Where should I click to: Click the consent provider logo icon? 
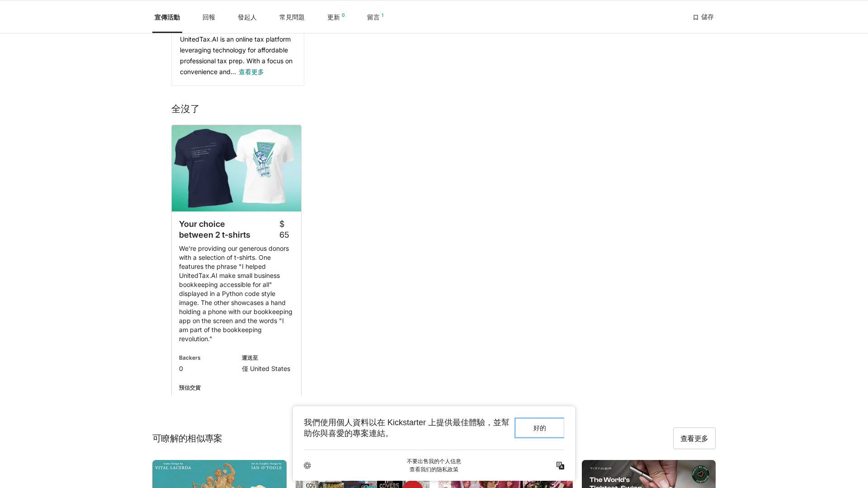[307, 465]
